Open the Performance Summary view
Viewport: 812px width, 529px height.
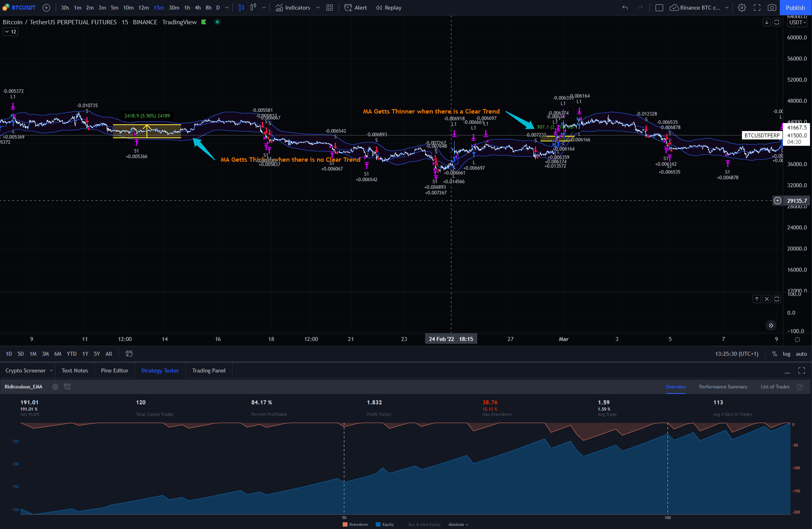pos(723,387)
